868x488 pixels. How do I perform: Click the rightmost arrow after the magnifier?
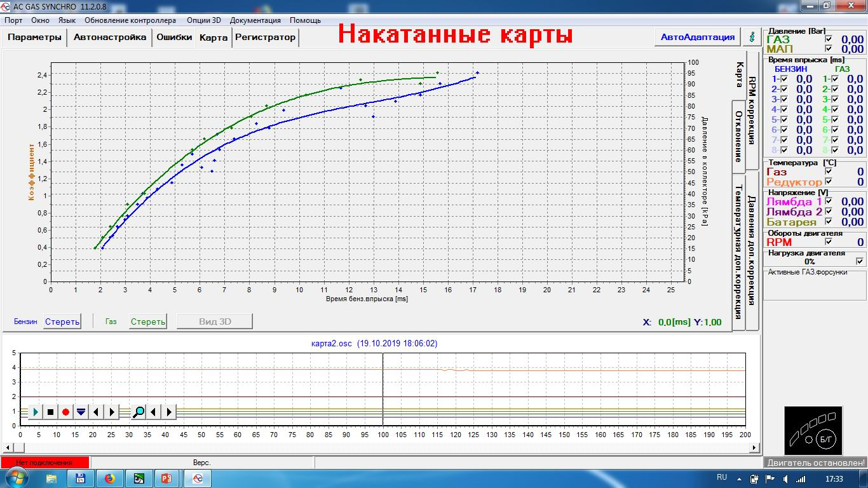click(x=169, y=412)
